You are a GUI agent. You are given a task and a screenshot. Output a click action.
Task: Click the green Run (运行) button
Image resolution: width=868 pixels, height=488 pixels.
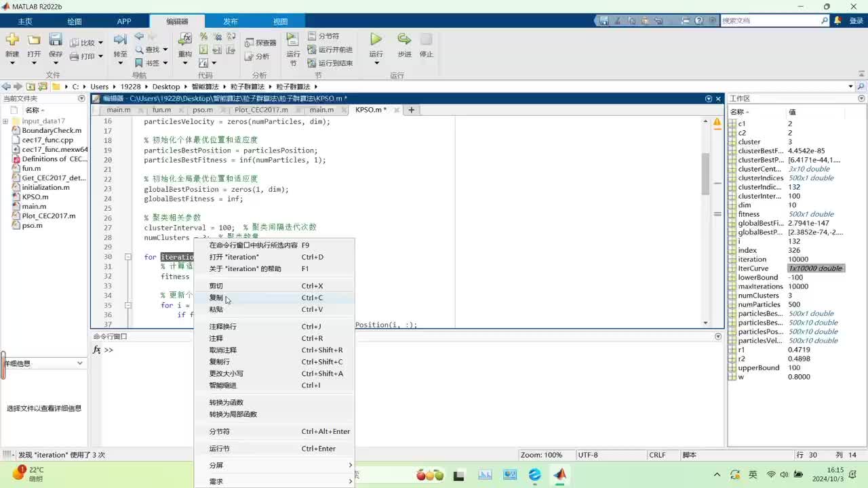[x=376, y=41]
